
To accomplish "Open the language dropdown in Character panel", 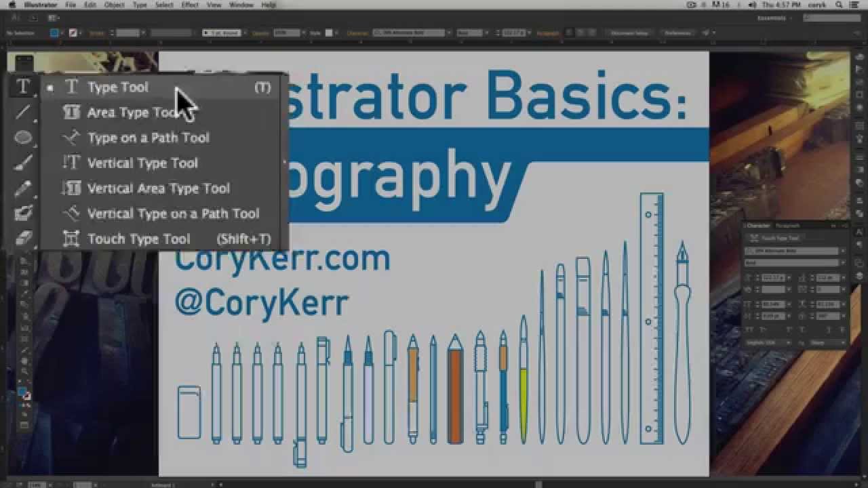I will 768,343.
